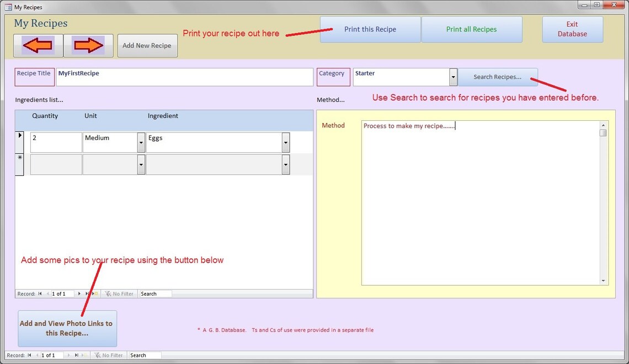
Task: Toggle No Filter on the ingredients record bar
Action: 119,293
